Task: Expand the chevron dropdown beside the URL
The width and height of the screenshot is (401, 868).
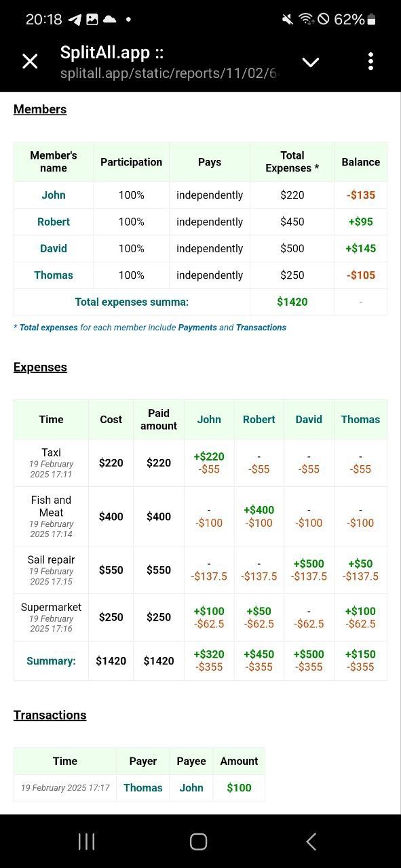Action: point(311,62)
